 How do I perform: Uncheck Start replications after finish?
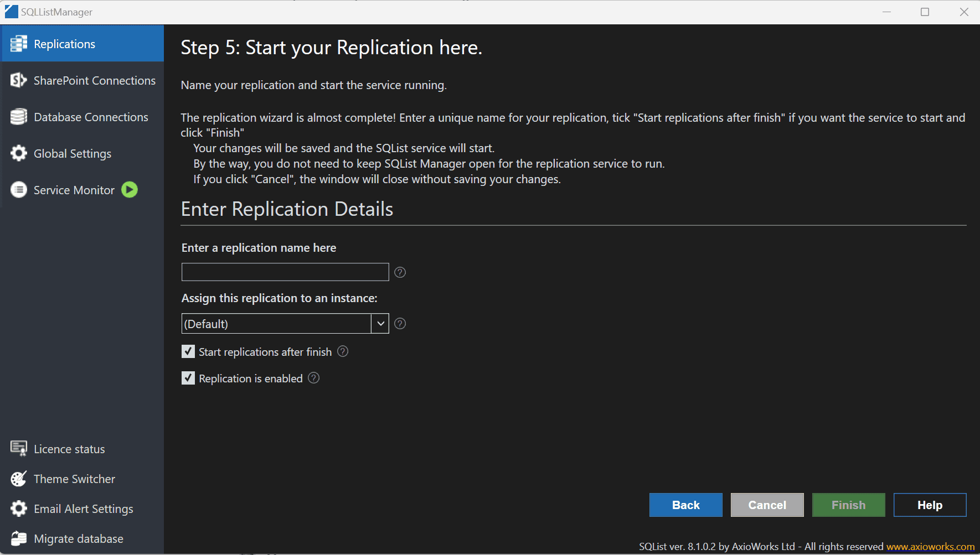pyautogui.click(x=188, y=352)
